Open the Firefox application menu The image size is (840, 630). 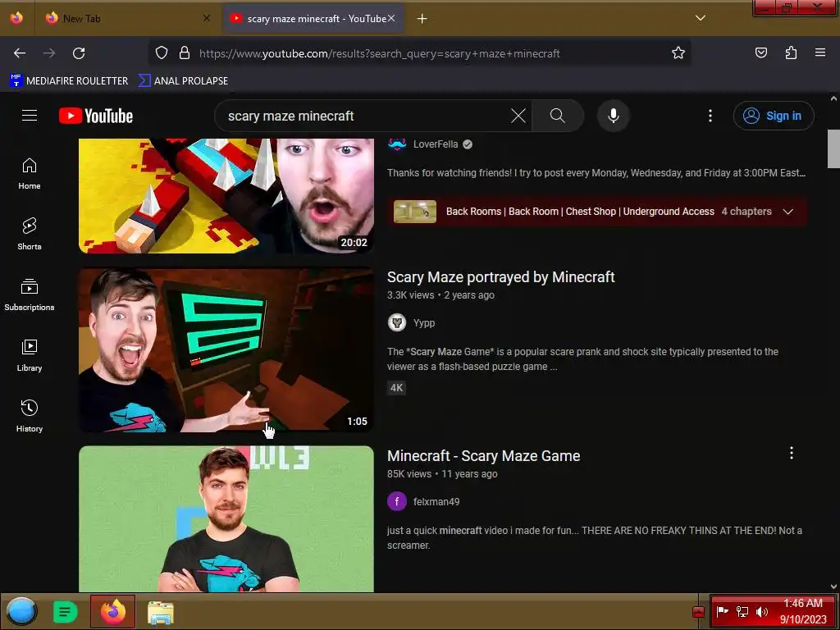point(820,52)
